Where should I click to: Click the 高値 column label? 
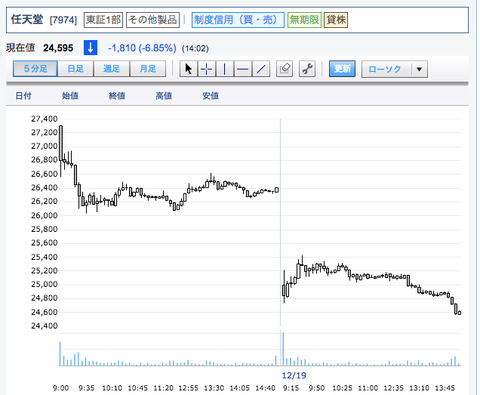point(164,96)
